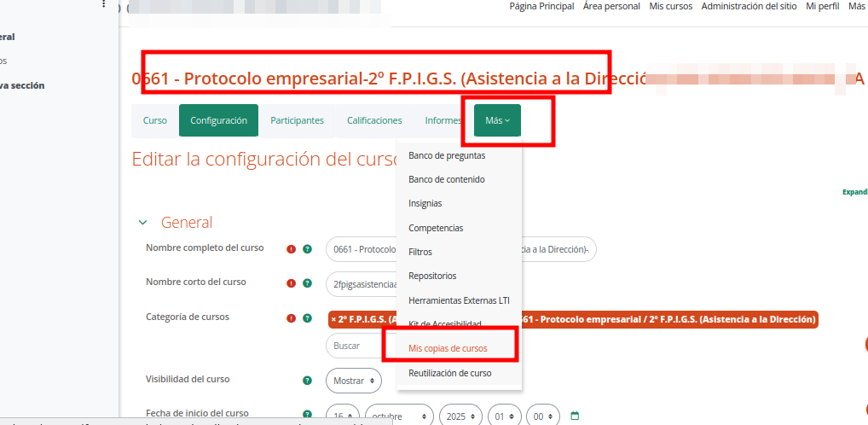This screenshot has height=425, width=868.
Task: Open the Informes tab
Action: [443, 120]
